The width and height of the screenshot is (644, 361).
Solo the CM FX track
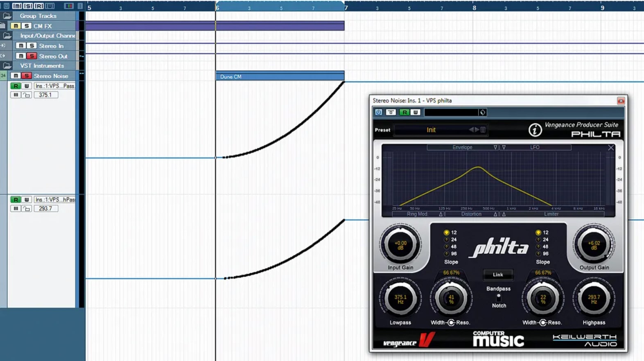pyautogui.click(x=26, y=26)
